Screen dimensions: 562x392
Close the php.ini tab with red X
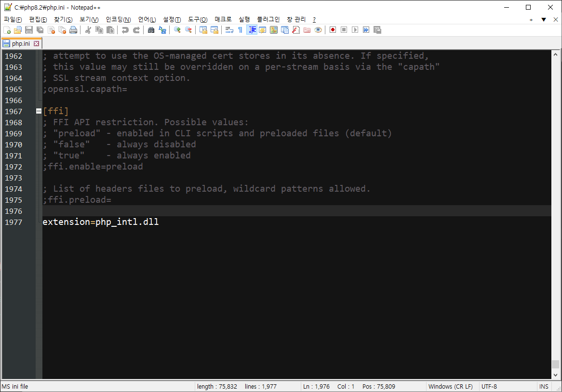coord(37,44)
